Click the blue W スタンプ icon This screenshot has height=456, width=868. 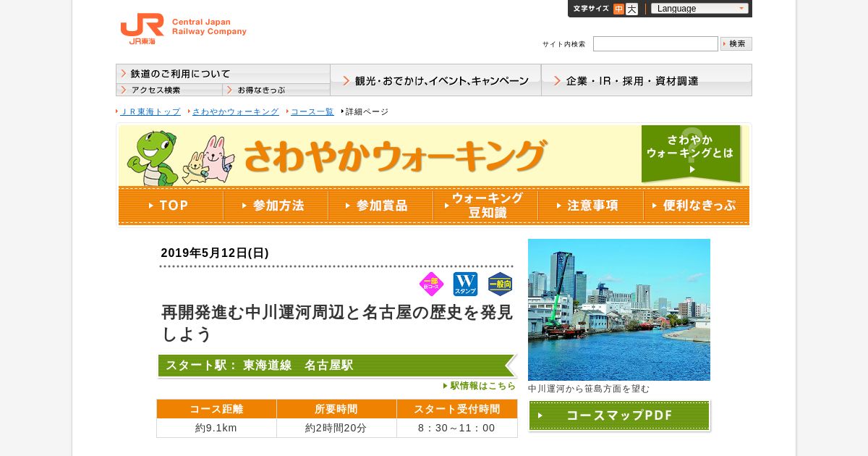pyautogui.click(x=466, y=284)
